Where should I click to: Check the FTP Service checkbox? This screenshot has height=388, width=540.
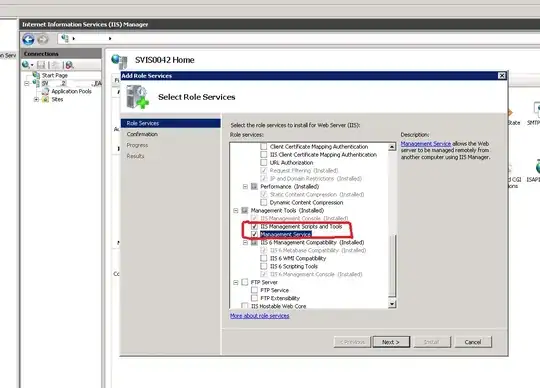(x=254, y=290)
